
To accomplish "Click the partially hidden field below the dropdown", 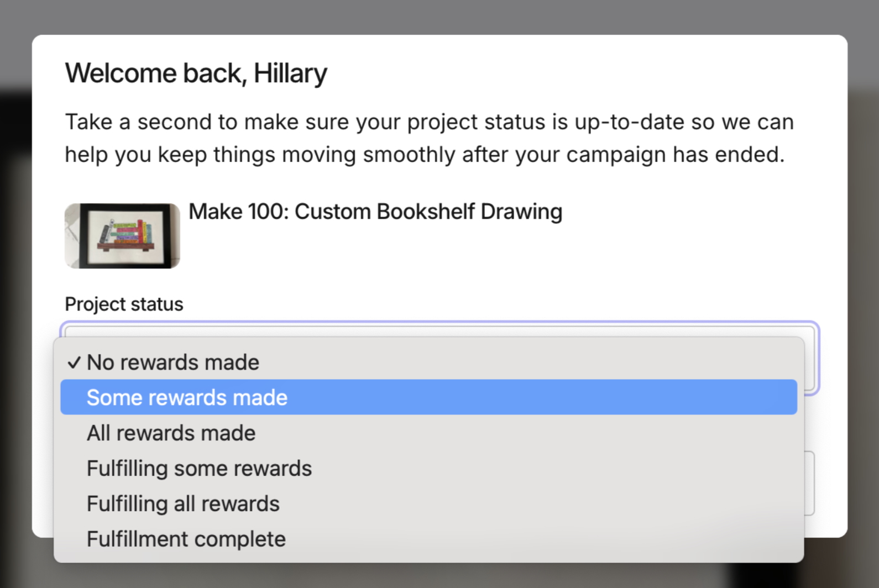I will click(809, 483).
